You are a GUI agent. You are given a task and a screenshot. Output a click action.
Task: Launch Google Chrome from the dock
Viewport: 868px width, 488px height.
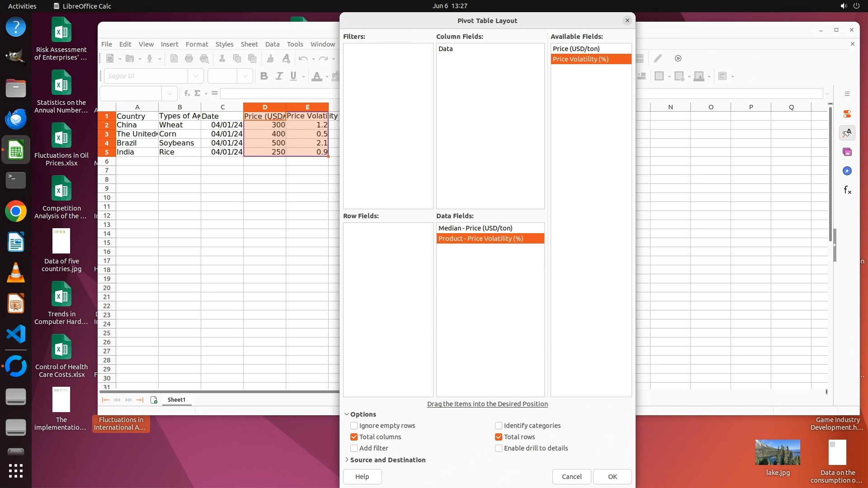coord(16,211)
